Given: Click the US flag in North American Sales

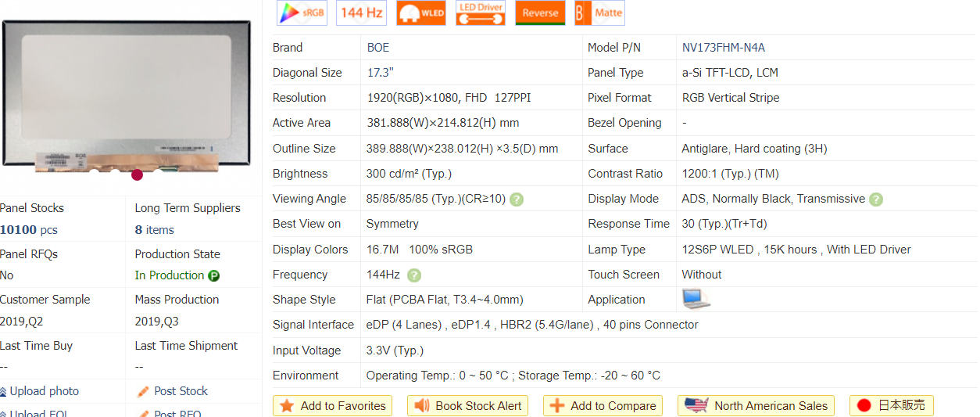Looking at the screenshot, I should point(696,405).
